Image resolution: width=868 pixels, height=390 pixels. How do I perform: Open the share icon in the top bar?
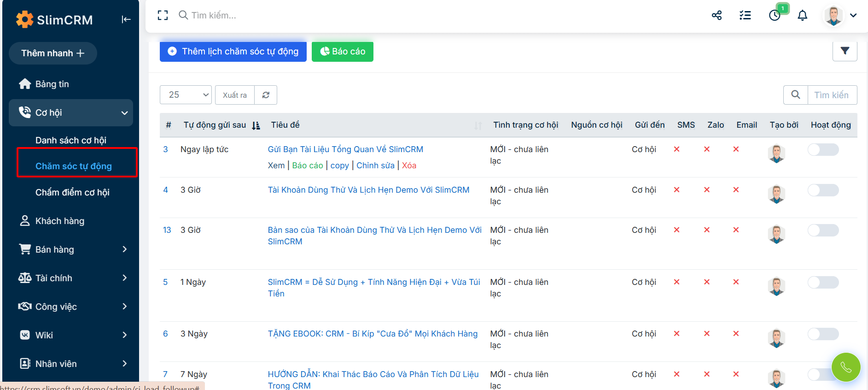(x=717, y=15)
